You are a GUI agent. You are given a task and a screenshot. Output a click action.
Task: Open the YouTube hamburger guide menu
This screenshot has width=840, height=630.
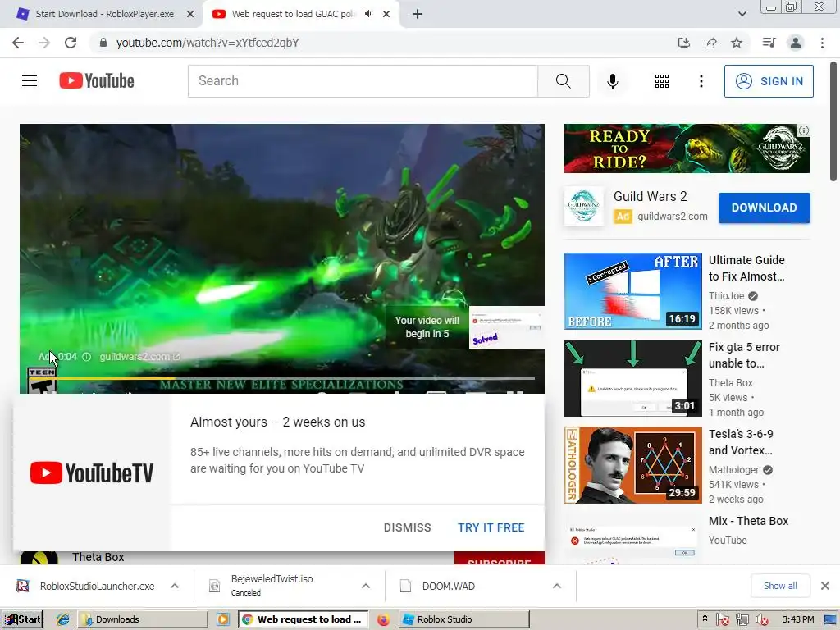point(30,81)
